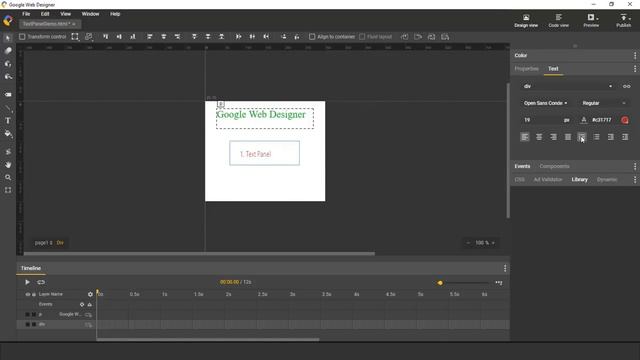This screenshot has width=640, height=360.
Task: Select the Pen line tool
Action: click(x=8, y=108)
